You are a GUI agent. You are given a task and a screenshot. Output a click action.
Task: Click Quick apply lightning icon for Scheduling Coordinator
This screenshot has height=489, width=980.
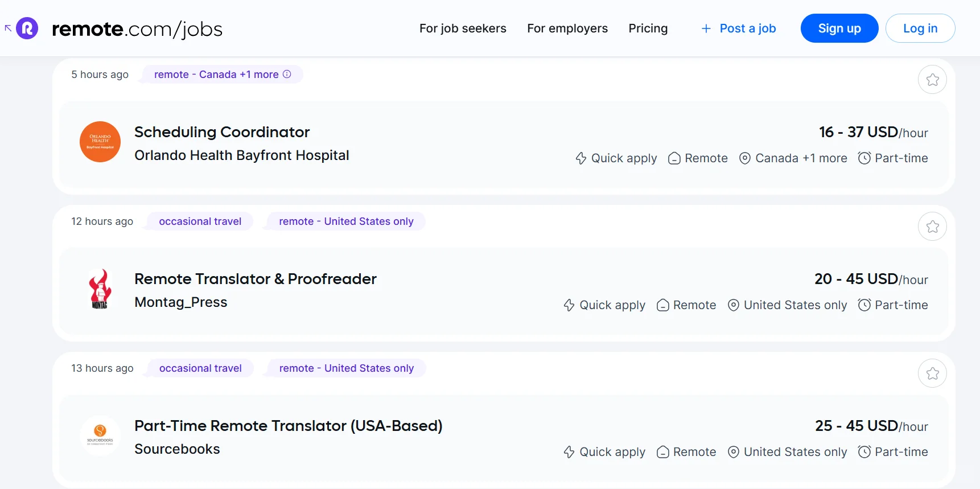pyautogui.click(x=581, y=158)
